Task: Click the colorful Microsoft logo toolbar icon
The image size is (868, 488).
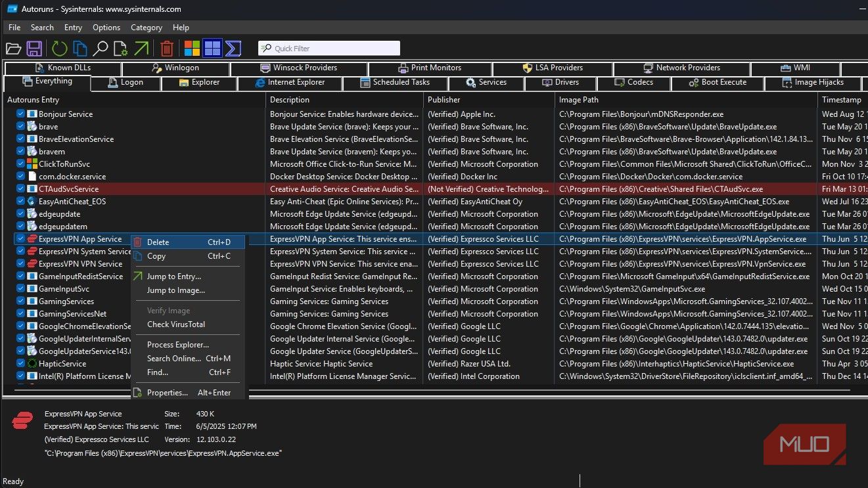Action: (192, 49)
